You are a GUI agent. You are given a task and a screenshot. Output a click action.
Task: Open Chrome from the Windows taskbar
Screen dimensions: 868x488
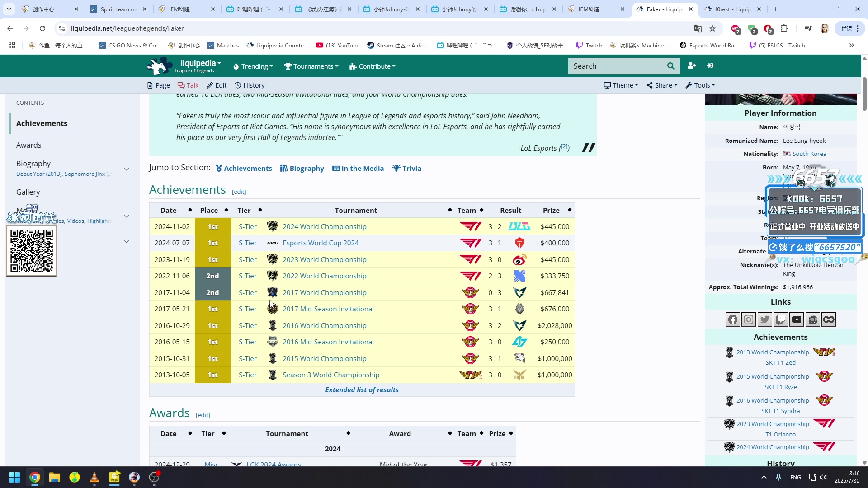35,477
